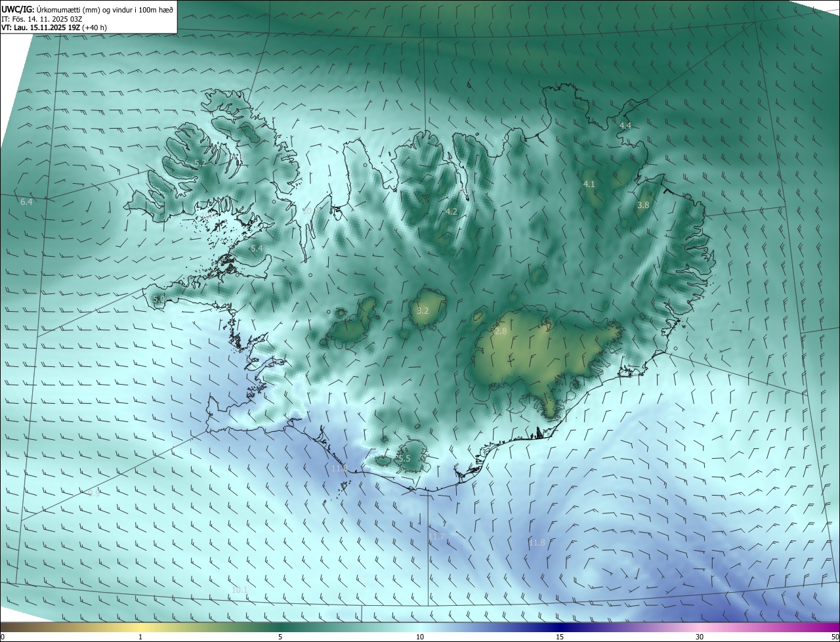Viewport: 840px width, 642px height.
Task: Click the 6.4 value label on the map
Action: coord(26,202)
